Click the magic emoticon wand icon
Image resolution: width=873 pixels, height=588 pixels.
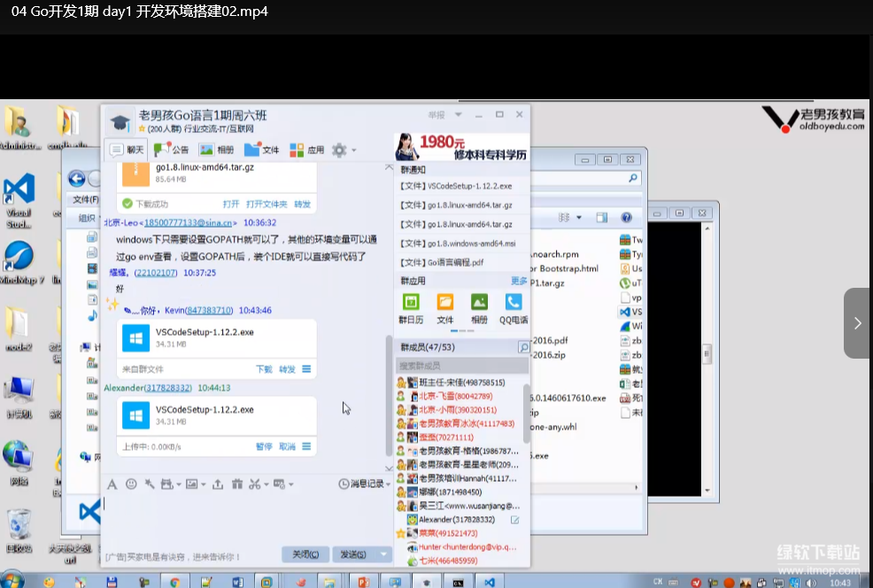point(150,484)
